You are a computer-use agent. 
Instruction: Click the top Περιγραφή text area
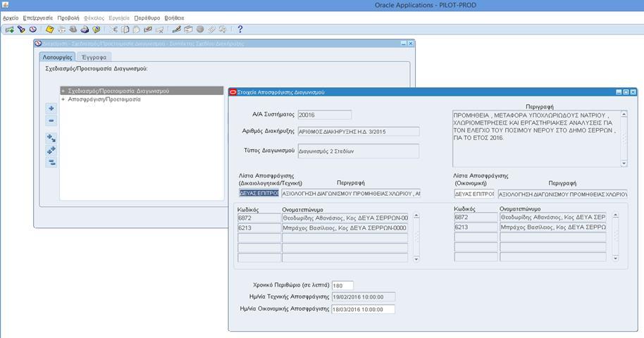click(x=536, y=139)
